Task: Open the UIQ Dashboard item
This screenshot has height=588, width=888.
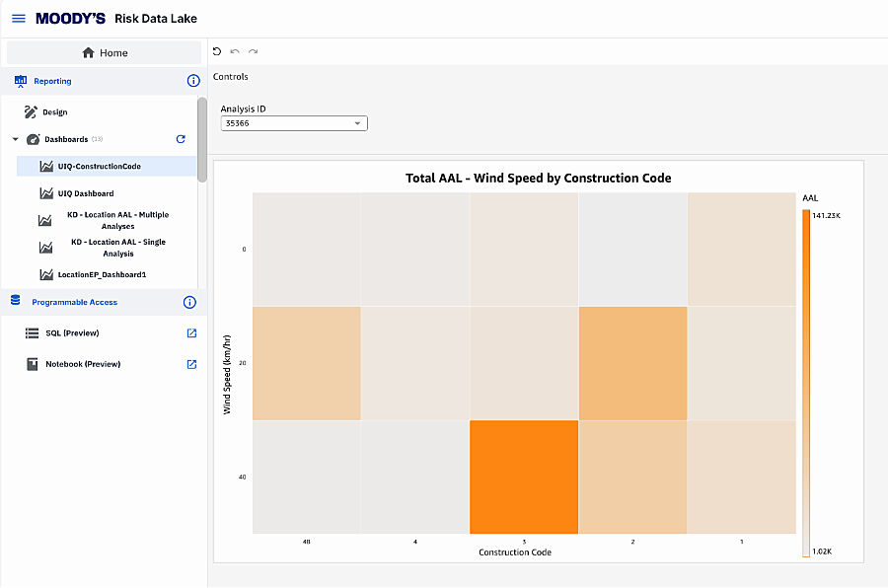Action: click(86, 193)
